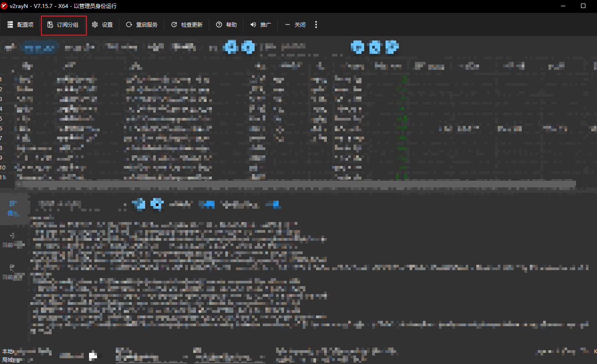Click the server list horizontal scrollbar
597x364 pixels.
click(x=294, y=183)
